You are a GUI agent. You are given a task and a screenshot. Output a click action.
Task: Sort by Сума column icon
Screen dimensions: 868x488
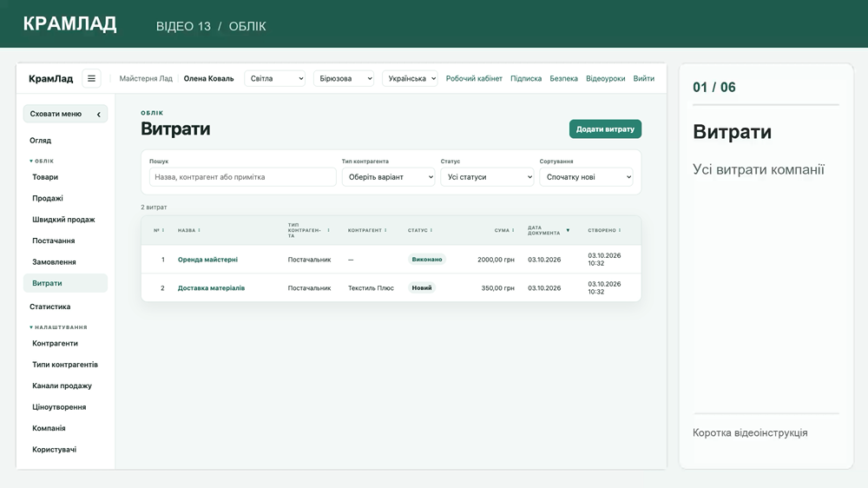pyautogui.click(x=513, y=230)
